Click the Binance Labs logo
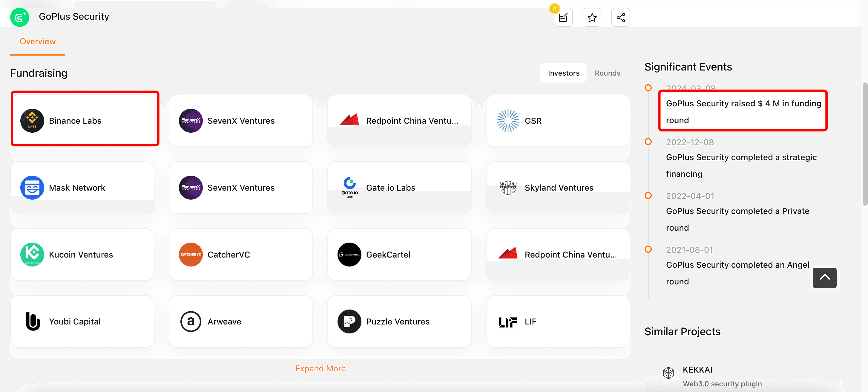Viewport: 868px width, 392px height. coord(32,121)
